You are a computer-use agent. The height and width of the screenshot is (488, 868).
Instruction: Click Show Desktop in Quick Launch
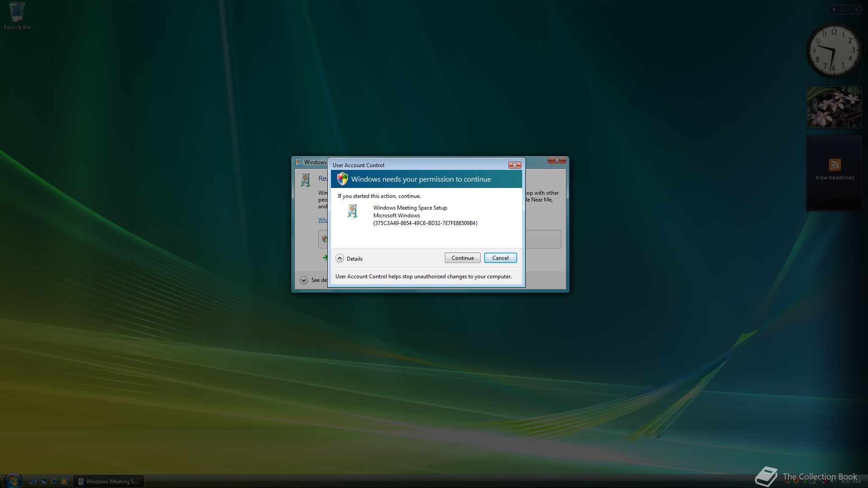33,482
